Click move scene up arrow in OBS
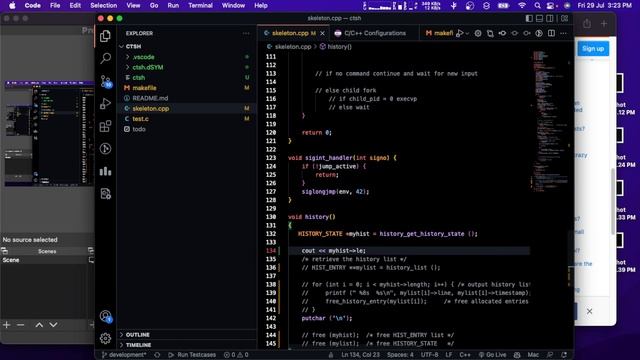The width and height of the screenshot is (640, 360). [39, 325]
